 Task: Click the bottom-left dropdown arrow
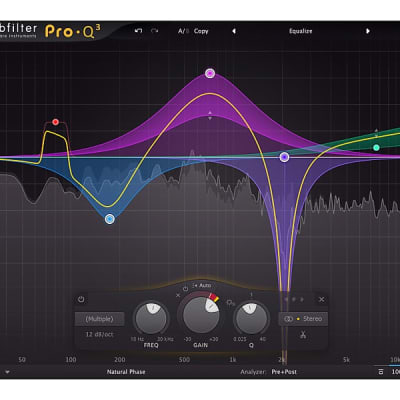[x=7, y=372]
